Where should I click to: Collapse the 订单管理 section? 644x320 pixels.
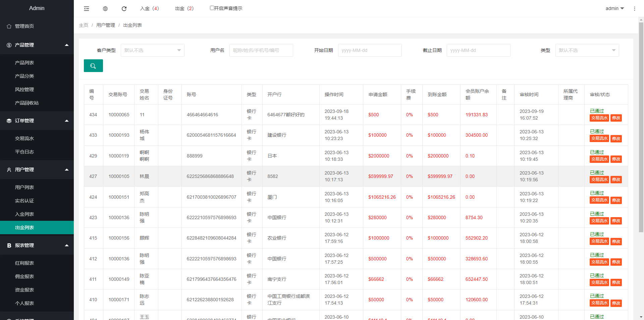pyautogui.click(x=66, y=121)
